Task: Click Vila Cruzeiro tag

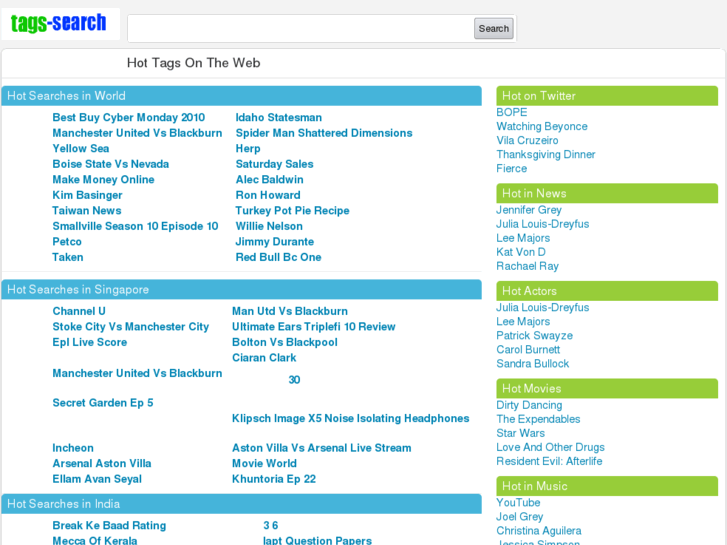Action: (527, 141)
